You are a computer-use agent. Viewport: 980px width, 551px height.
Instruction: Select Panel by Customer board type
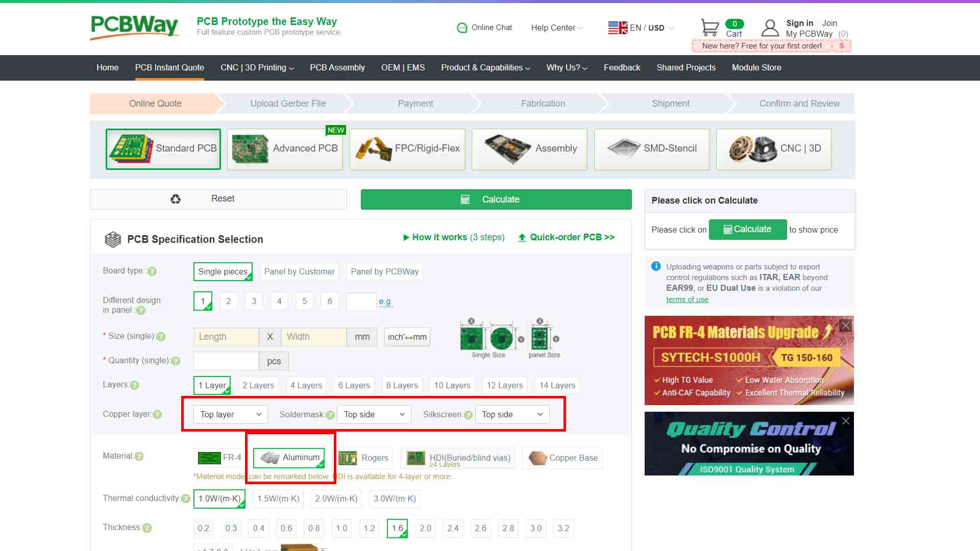[300, 271]
